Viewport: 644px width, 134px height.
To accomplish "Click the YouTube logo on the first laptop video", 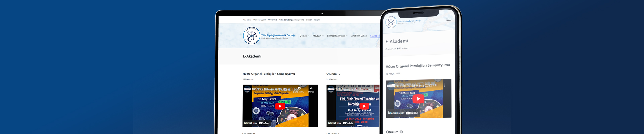I will (x=264, y=123).
